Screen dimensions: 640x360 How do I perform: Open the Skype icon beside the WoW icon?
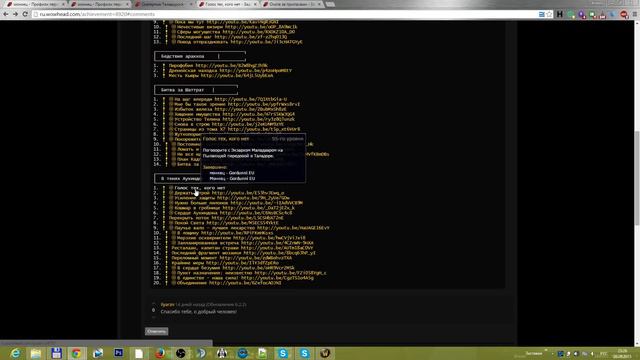point(304,353)
